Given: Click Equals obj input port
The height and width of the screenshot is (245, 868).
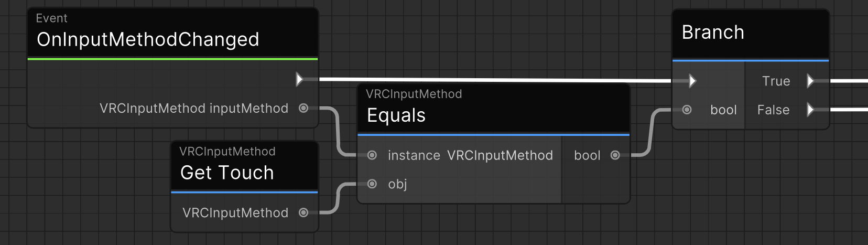Looking at the screenshot, I should [x=372, y=184].
